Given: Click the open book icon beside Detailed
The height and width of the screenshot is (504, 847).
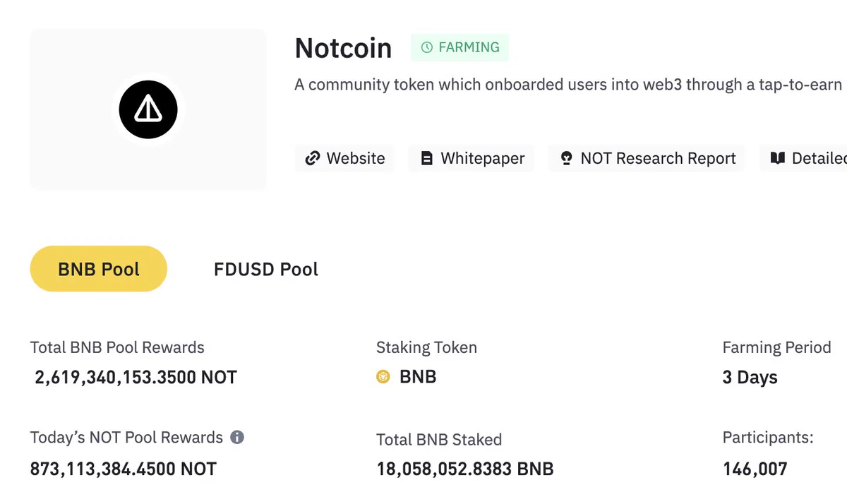Looking at the screenshot, I should [778, 158].
